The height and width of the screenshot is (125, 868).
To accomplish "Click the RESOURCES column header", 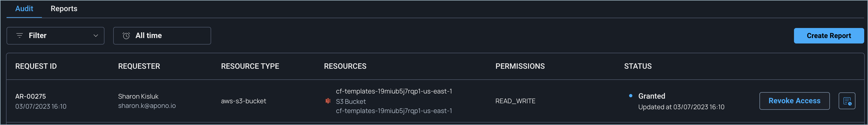I will point(345,66).
